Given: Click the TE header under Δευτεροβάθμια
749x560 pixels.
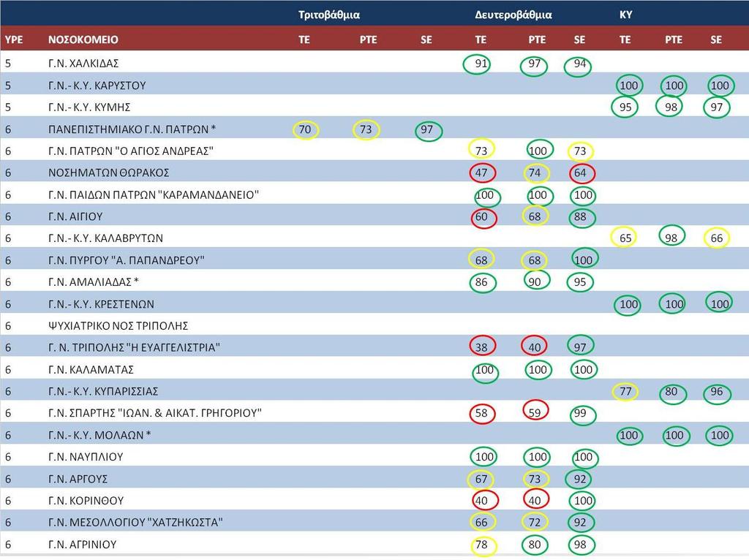Looking at the screenshot, I should (481, 39).
